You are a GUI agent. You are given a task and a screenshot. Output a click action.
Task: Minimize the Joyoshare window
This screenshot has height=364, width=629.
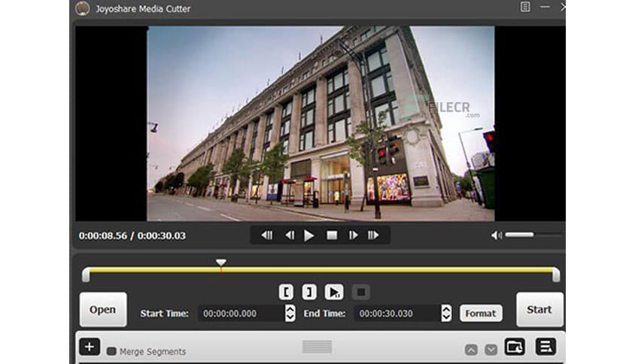point(545,7)
